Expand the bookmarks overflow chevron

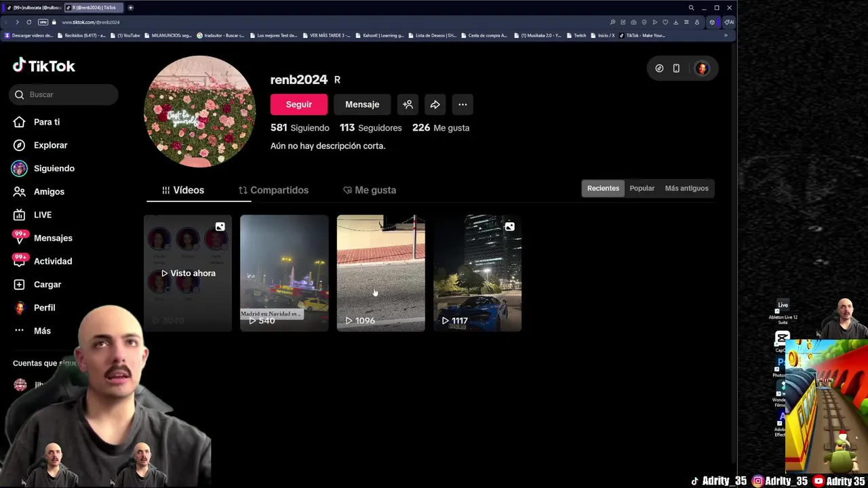coord(726,35)
